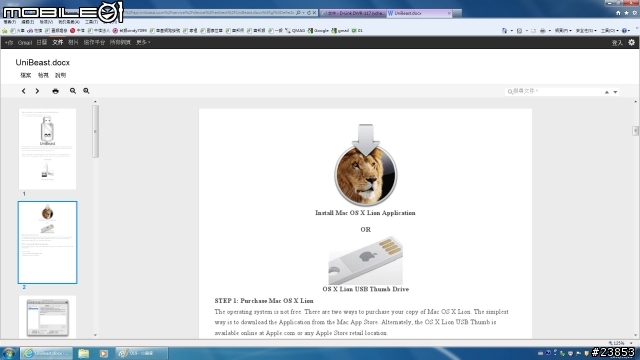640x360 pixels.
Task: Open the IE 網頁 dropdown menu
Action: pos(563,31)
